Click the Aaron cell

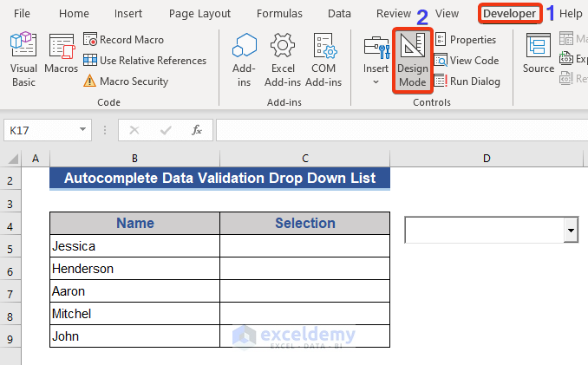(135, 291)
